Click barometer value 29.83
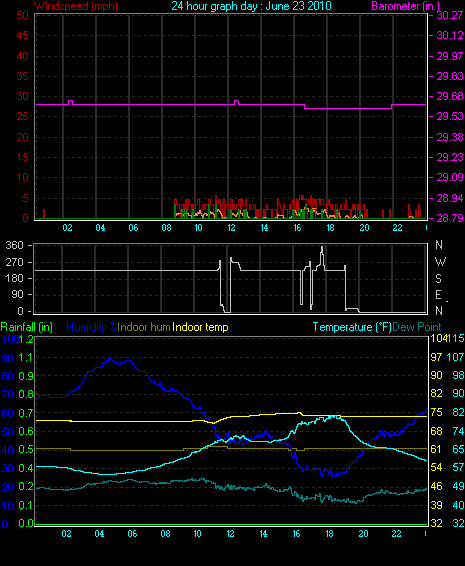Viewport: 465px width, 566px height. click(450, 76)
